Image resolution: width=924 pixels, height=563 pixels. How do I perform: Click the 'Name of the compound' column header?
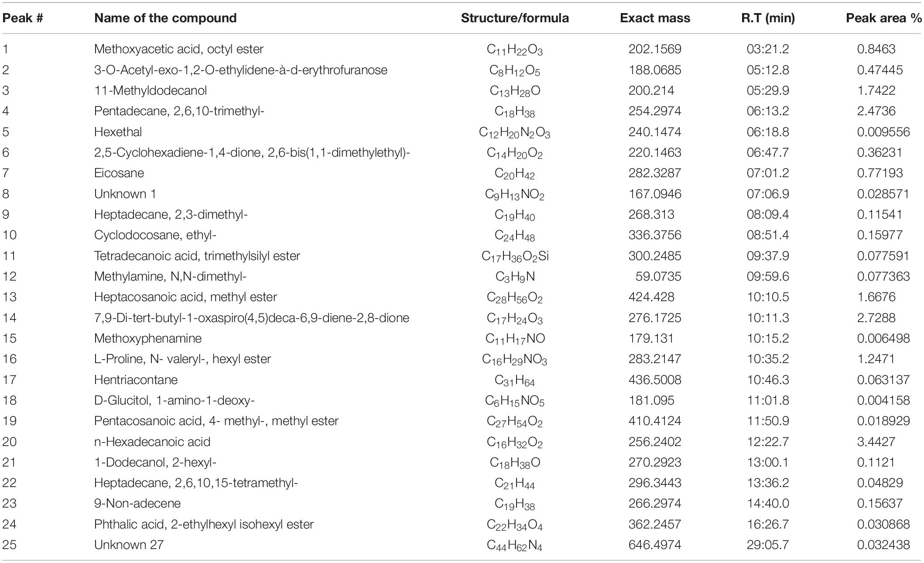tap(165, 18)
